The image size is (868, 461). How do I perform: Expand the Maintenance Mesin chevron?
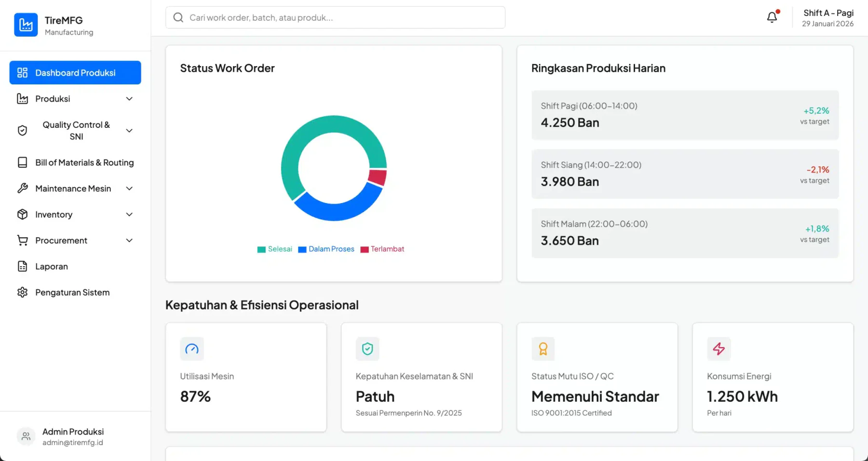click(x=129, y=189)
